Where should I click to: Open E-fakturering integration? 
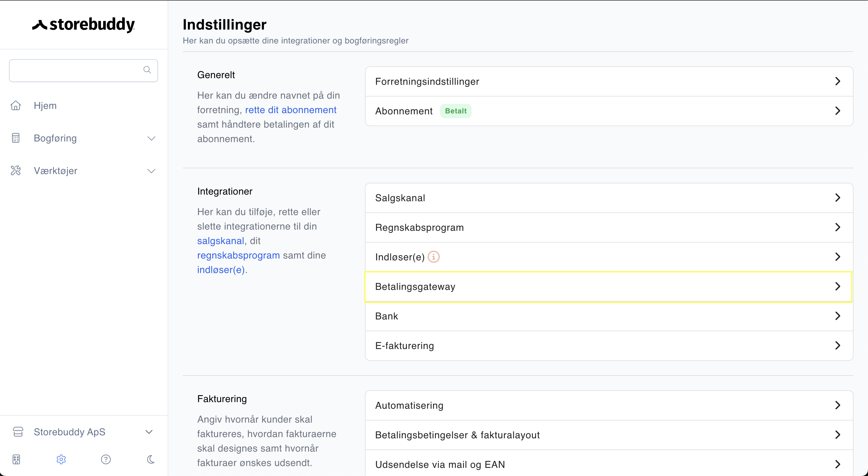(609, 346)
